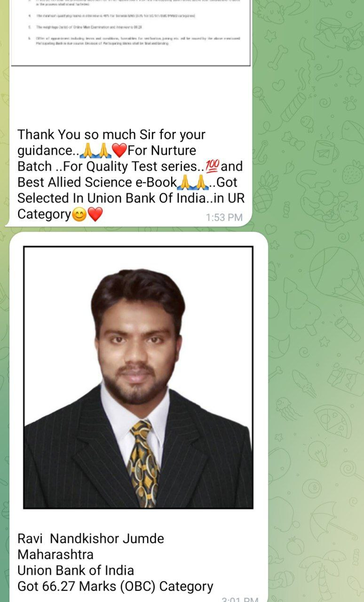Click the 'Ravi Nandkishor Jumde' caption line
364x602 pixels.
91,539
